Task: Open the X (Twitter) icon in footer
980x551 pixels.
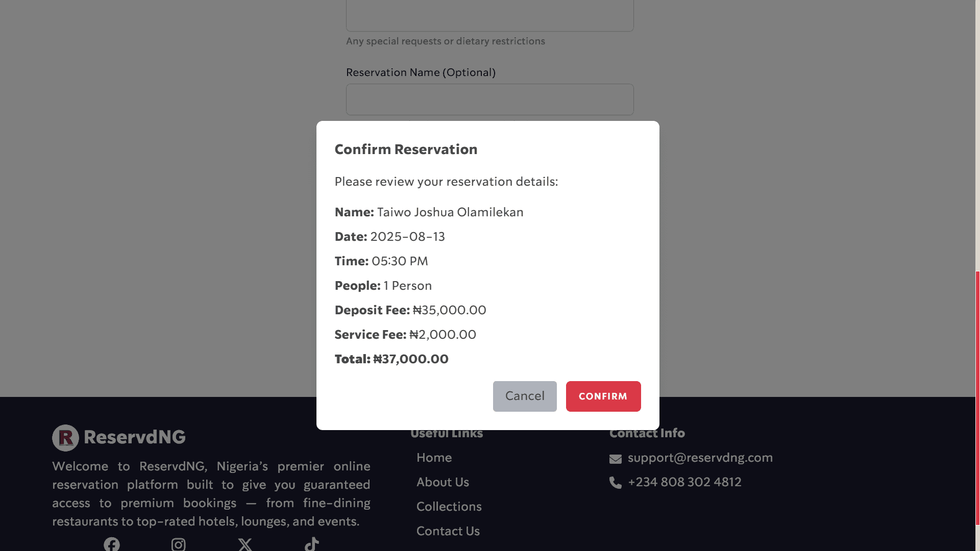Action: [245, 544]
